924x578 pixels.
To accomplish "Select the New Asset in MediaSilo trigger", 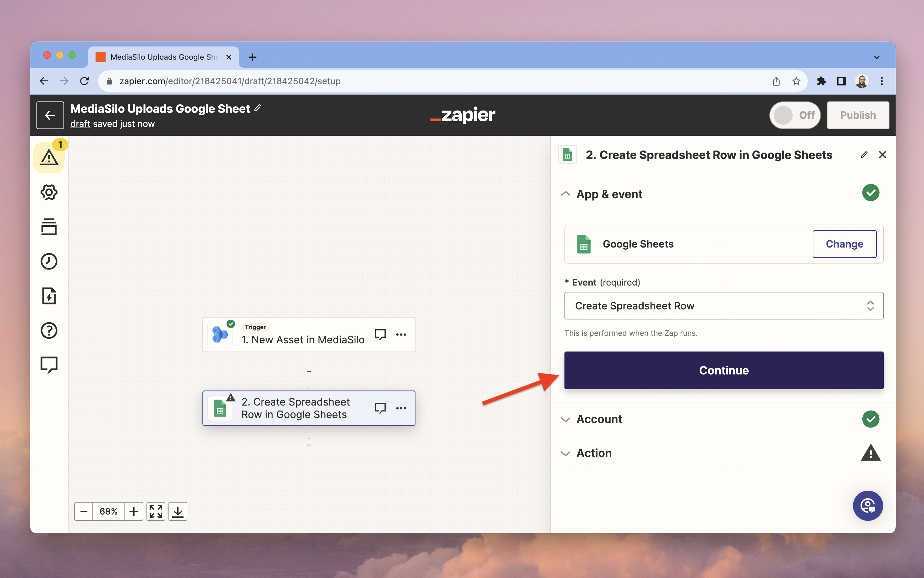I will pos(309,335).
